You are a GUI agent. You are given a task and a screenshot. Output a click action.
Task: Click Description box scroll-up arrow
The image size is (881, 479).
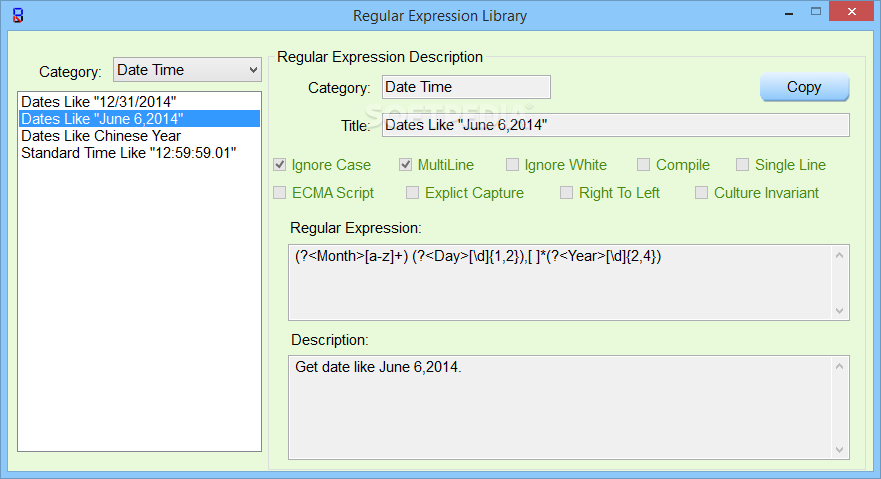(839, 366)
